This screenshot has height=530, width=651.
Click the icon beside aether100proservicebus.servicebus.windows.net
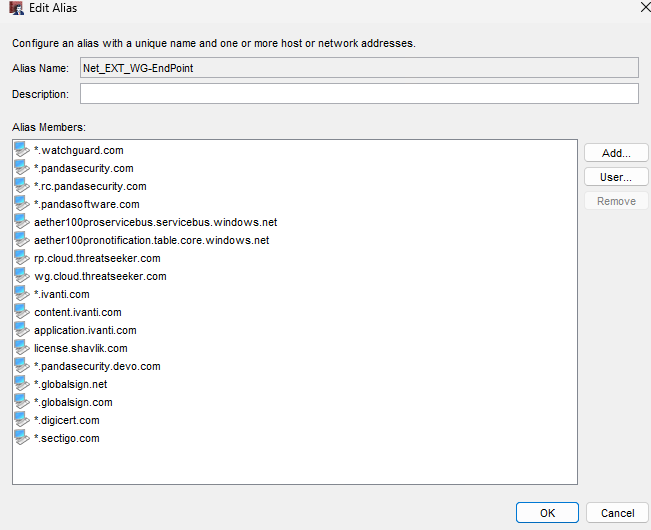pos(22,222)
